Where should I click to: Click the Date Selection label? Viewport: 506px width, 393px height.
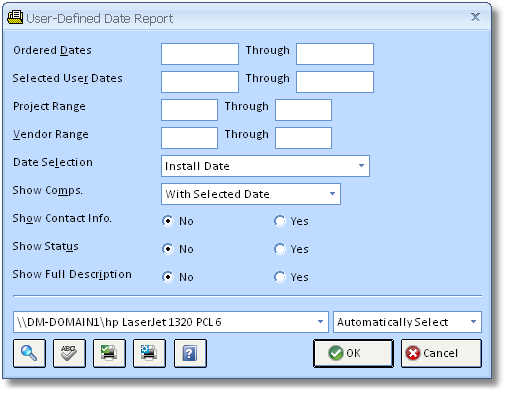point(53,162)
